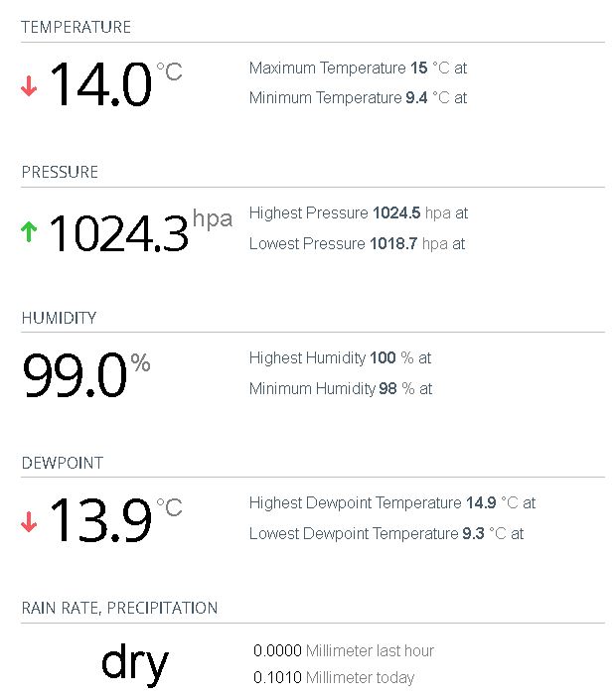
Task: Click the 99.0 % humidity reading
Action: [75, 375]
